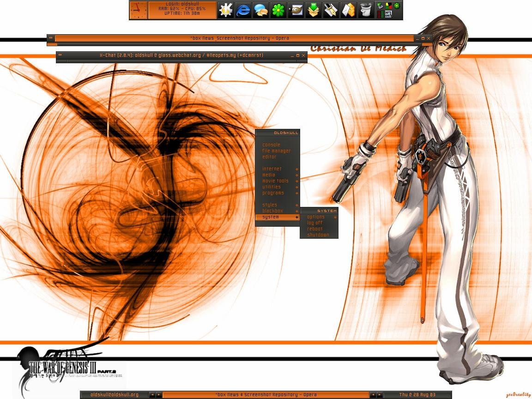Minimize the Opera window
The width and height of the screenshot is (532, 399).
click(x=417, y=38)
